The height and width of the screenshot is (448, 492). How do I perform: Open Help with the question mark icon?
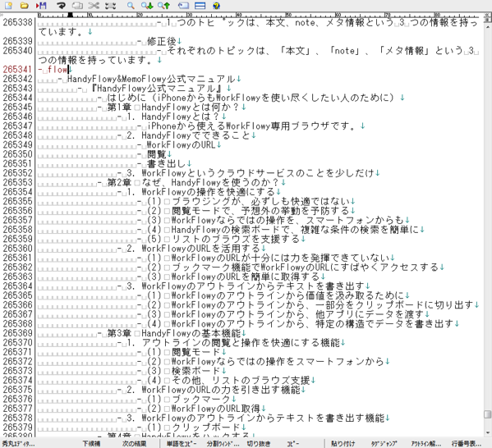pos(216,5)
